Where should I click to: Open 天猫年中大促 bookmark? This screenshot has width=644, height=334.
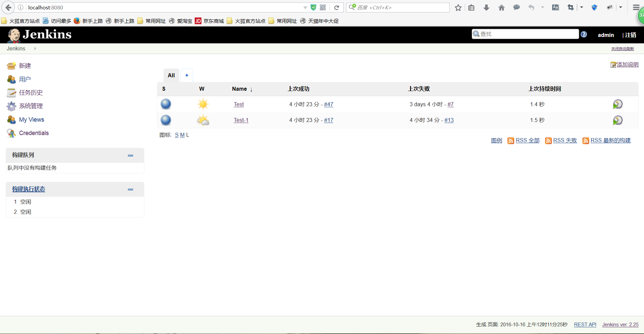point(319,21)
